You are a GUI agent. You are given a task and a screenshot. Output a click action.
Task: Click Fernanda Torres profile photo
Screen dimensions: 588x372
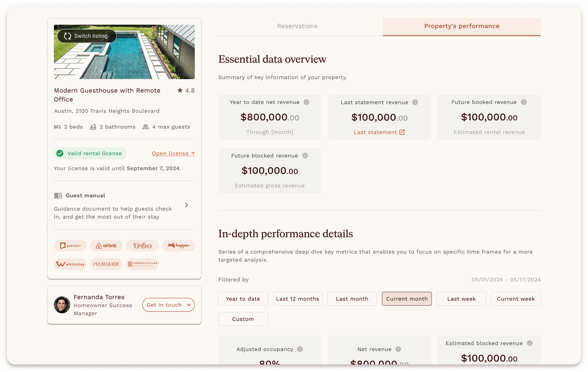point(62,305)
